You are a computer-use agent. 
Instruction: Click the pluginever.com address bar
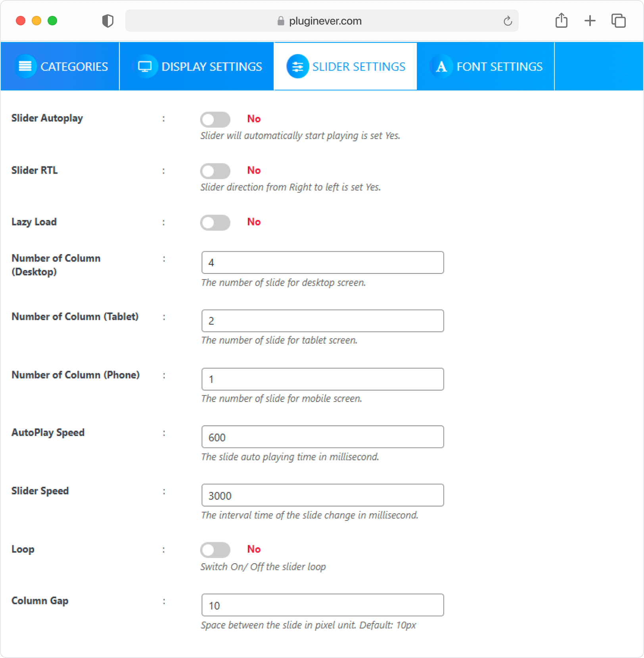tap(322, 21)
